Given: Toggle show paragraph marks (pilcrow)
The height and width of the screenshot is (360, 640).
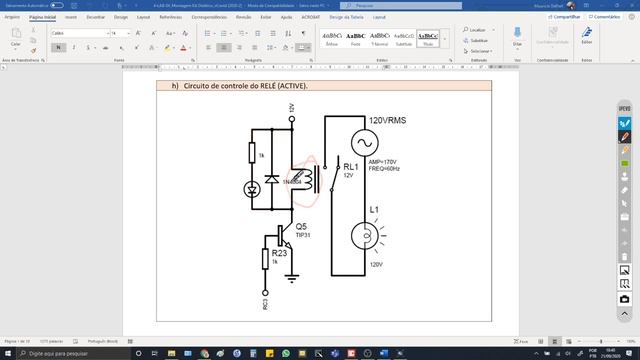Looking at the screenshot, I should click(x=303, y=33).
